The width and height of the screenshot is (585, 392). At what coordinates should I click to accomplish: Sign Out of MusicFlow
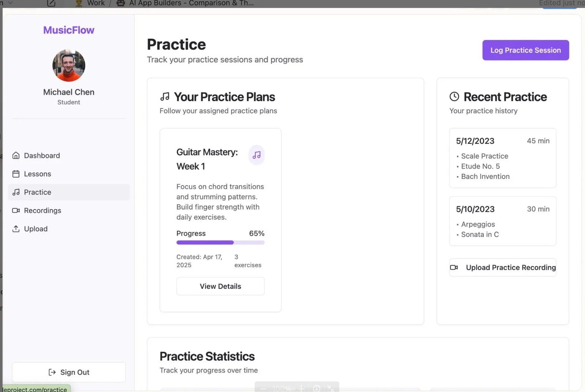pos(69,372)
